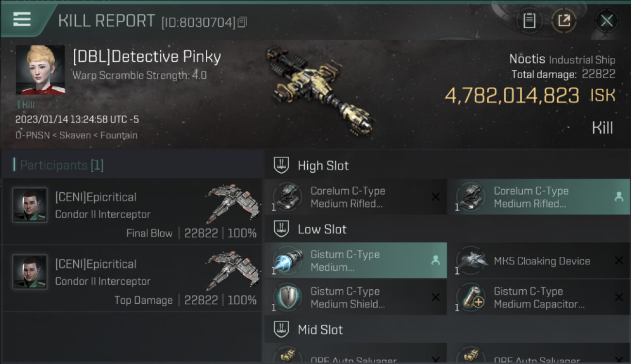This screenshot has height=364, width=631.
Task: Open the Participants [1] tab
Action: tap(59, 165)
